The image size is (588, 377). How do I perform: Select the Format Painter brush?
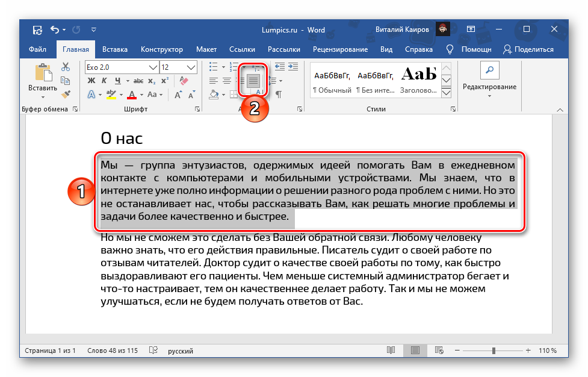click(66, 94)
